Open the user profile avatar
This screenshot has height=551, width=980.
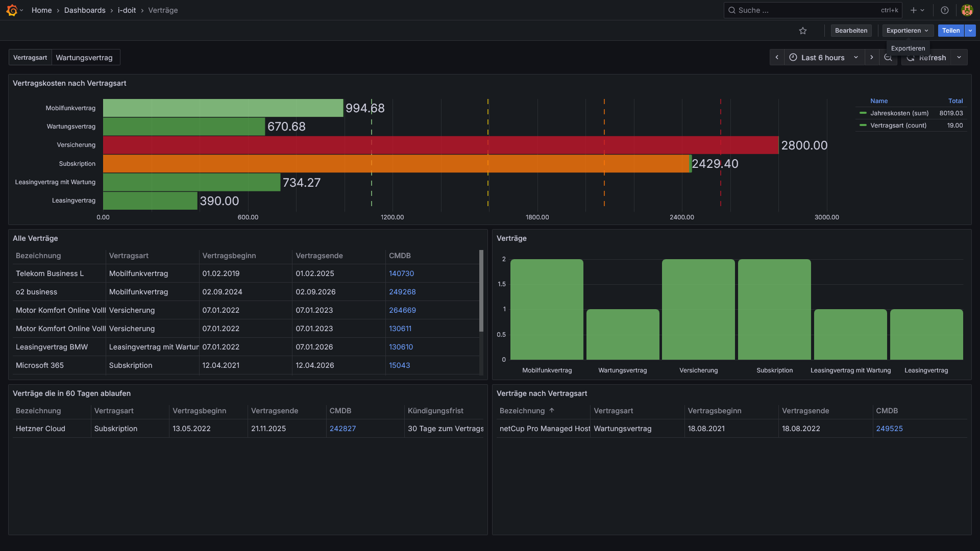[967, 10]
